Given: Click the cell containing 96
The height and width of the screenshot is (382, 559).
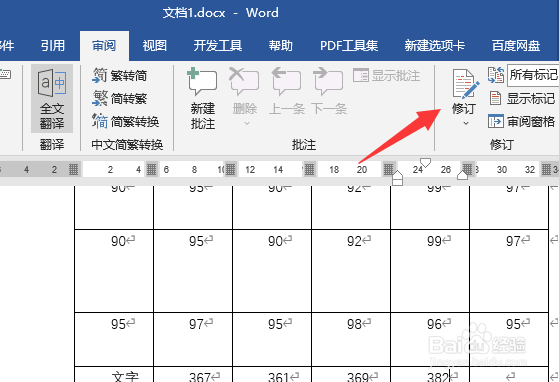Looking at the screenshot, I should (x=430, y=339).
